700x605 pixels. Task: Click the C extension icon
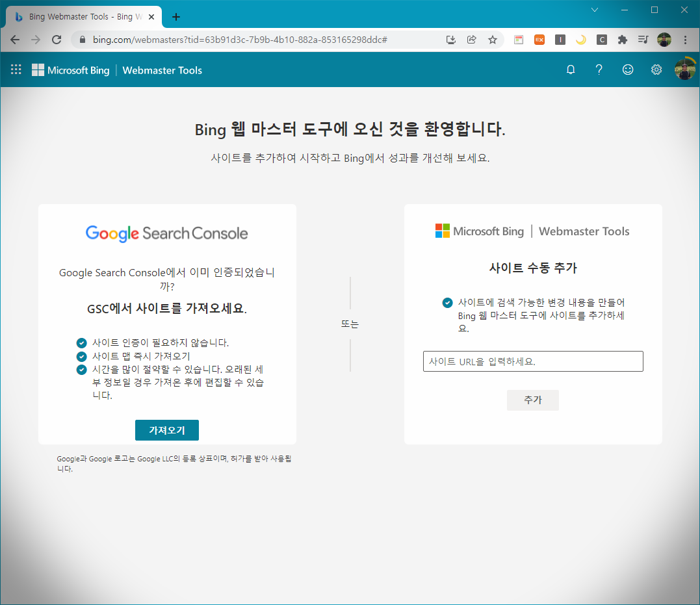602,40
